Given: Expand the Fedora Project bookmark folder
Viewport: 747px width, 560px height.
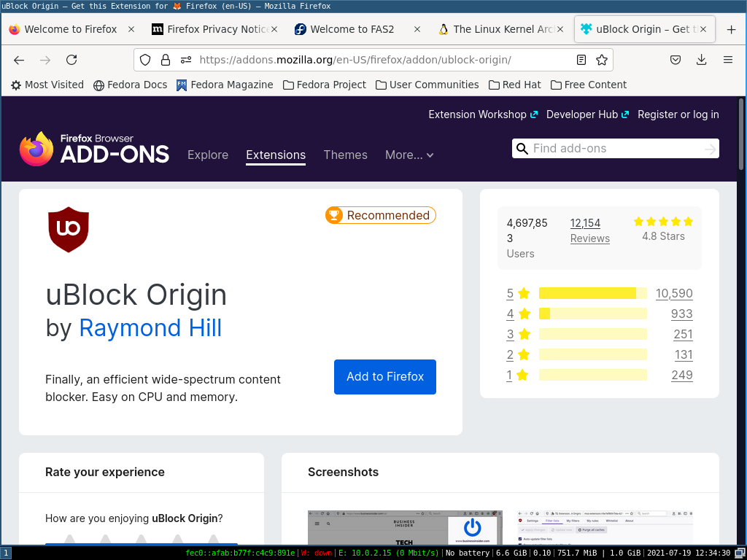Looking at the screenshot, I should tap(325, 85).
